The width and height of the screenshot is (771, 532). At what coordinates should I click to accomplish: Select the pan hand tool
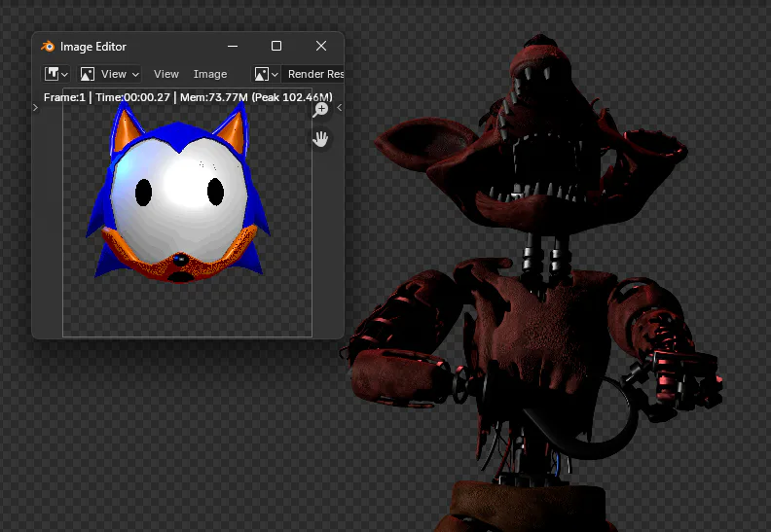(320, 139)
